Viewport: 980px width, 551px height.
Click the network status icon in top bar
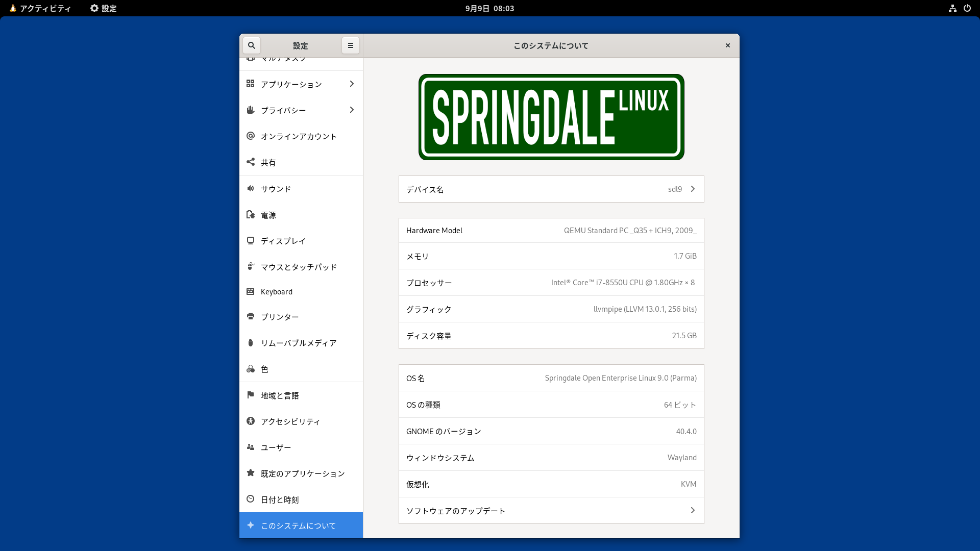coord(952,8)
